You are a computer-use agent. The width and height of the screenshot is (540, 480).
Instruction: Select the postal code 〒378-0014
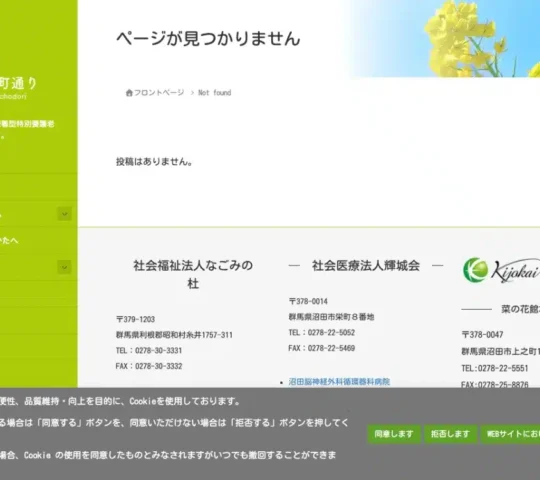(x=308, y=302)
